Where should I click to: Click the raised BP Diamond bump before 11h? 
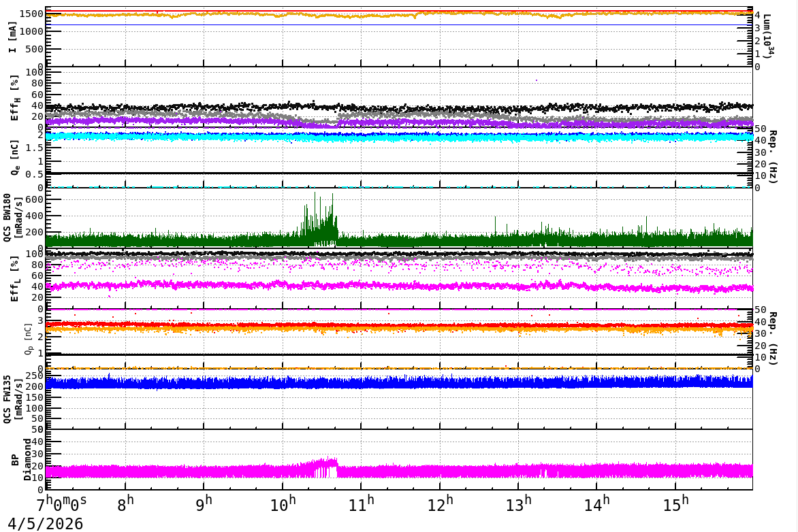pos(319,467)
